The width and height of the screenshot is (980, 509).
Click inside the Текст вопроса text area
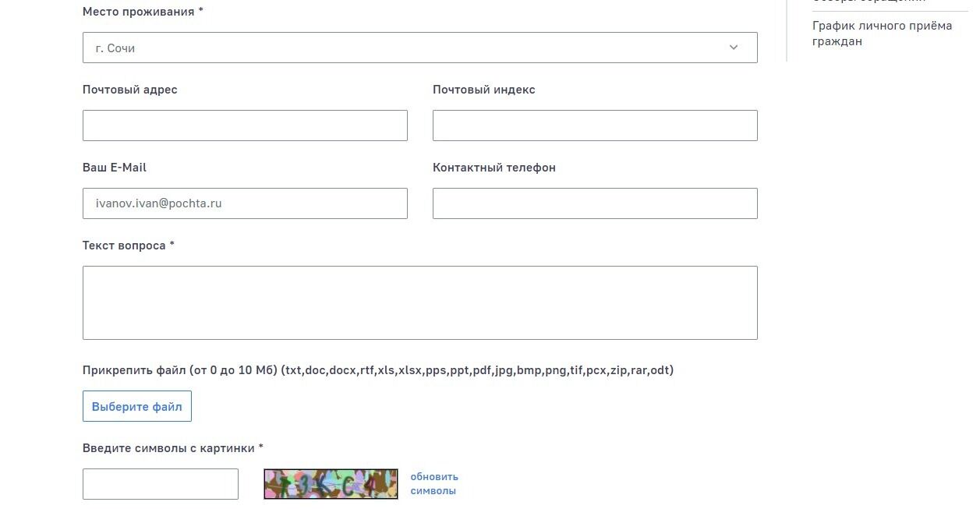419,302
